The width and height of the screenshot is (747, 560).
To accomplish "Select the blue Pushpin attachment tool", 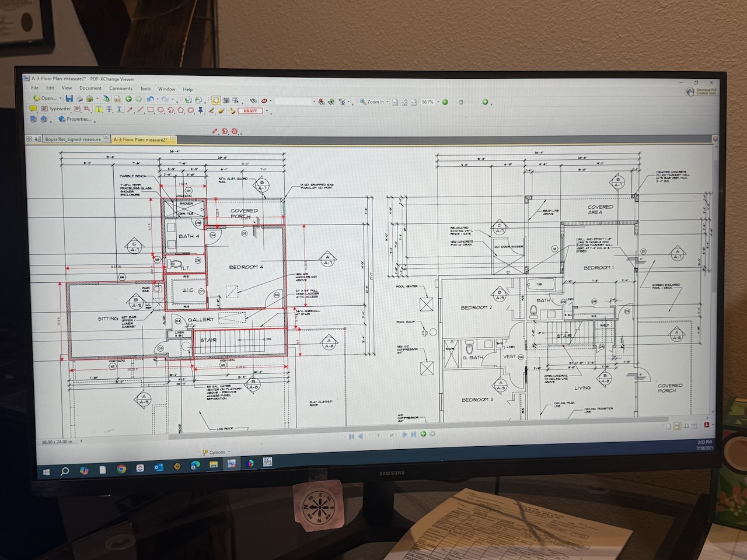I will pos(200,109).
